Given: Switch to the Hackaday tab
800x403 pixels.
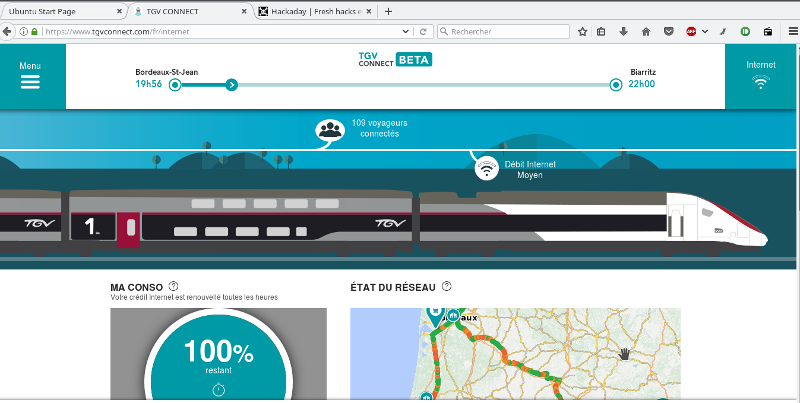Looking at the screenshot, I should coord(317,11).
